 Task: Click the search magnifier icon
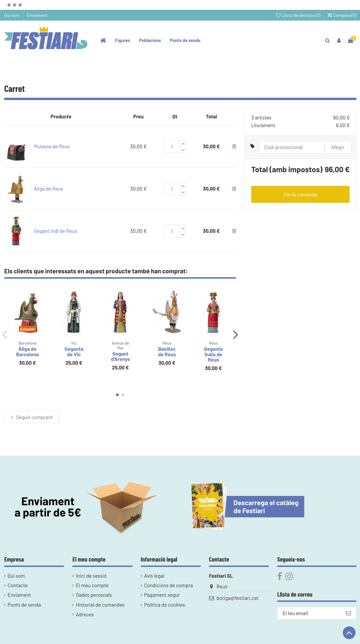click(x=327, y=41)
